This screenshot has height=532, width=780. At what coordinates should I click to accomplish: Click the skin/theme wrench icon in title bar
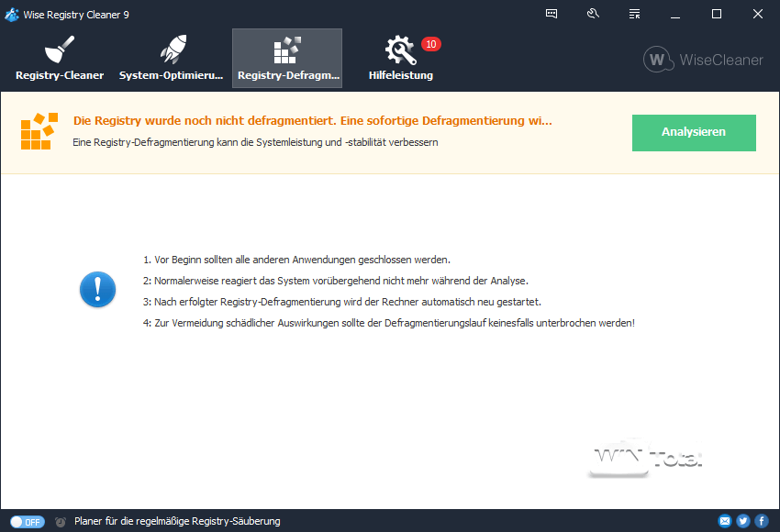pos(593,14)
